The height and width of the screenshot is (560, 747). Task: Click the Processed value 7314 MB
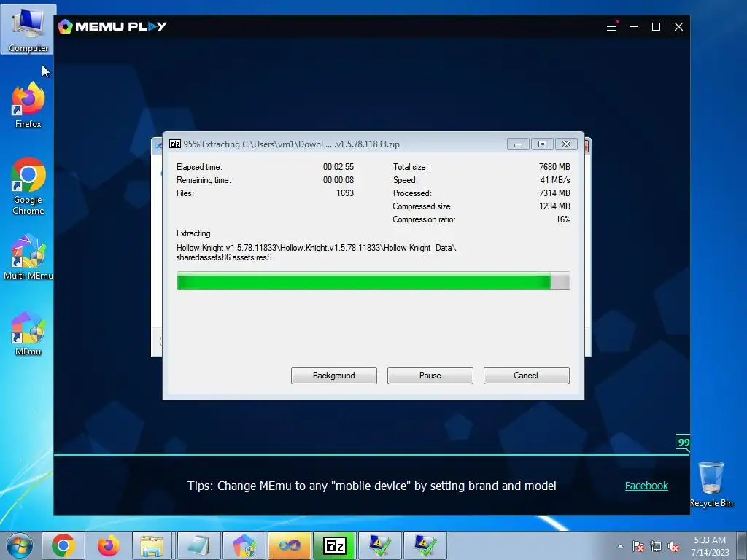[x=554, y=192]
